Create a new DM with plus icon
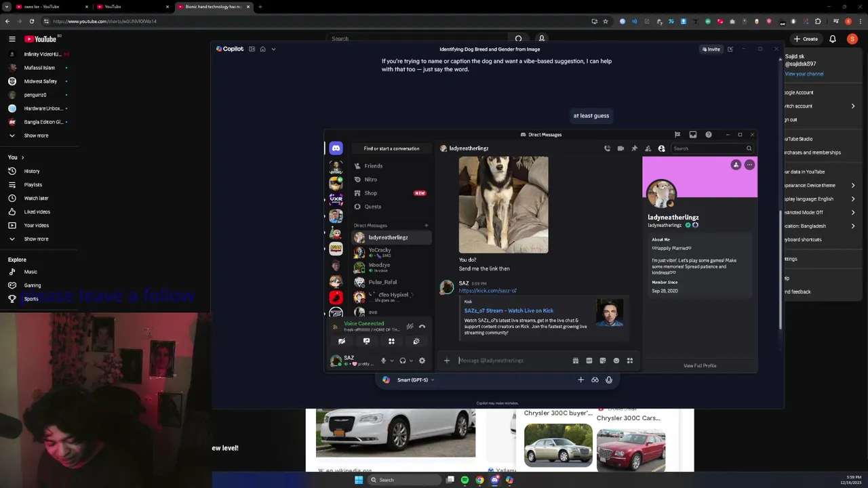 click(427, 225)
